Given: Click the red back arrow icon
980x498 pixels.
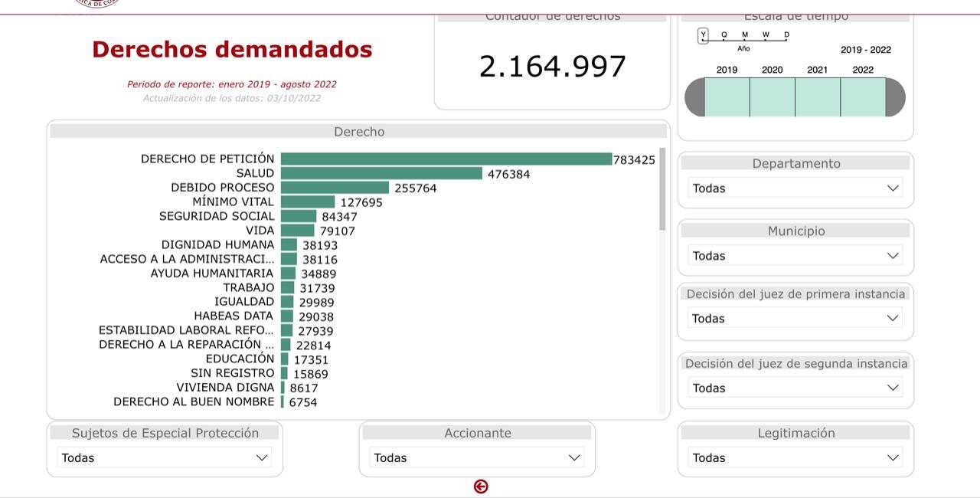Looking at the screenshot, I should (x=481, y=487).
